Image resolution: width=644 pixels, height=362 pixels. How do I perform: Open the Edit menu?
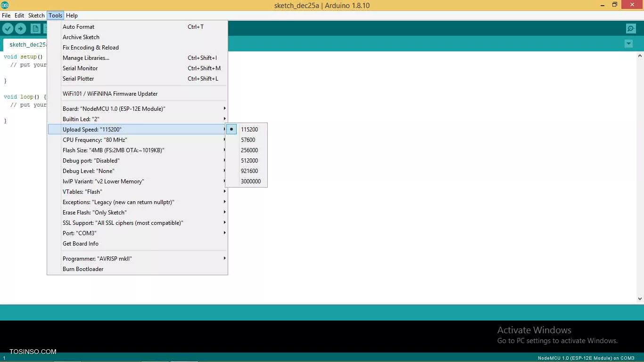pyautogui.click(x=19, y=16)
